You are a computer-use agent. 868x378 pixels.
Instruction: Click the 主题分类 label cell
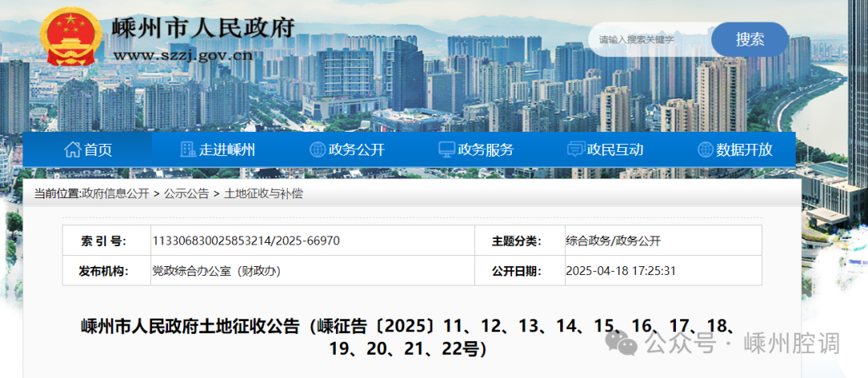point(520,240)
